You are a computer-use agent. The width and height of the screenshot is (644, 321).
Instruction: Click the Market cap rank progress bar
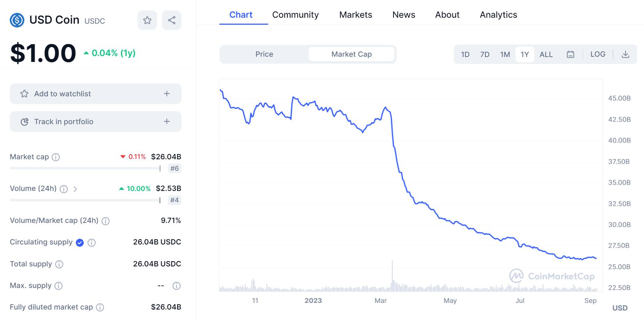coord(85,168)
